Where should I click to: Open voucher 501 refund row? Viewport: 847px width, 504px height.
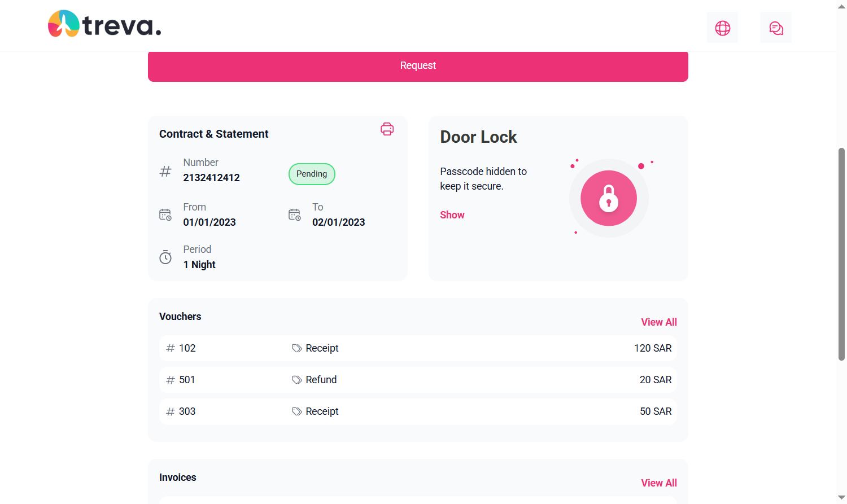(x=418, y=380)
